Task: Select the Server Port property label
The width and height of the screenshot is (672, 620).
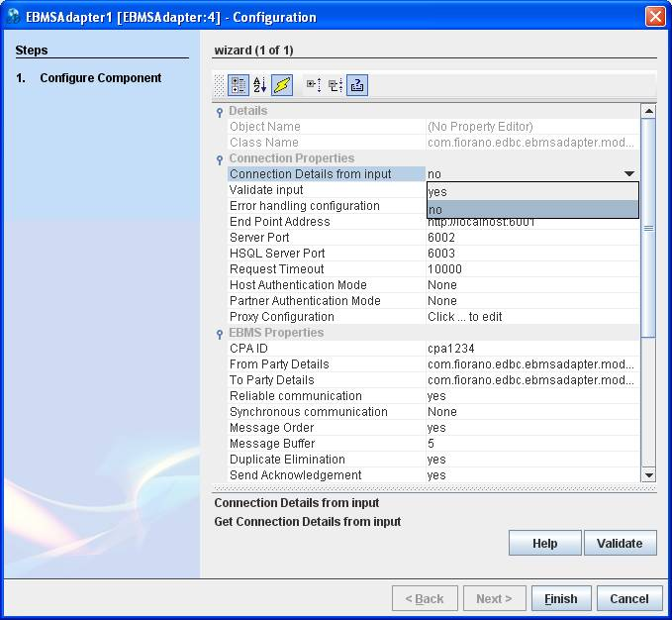Action: click(259, 238)
